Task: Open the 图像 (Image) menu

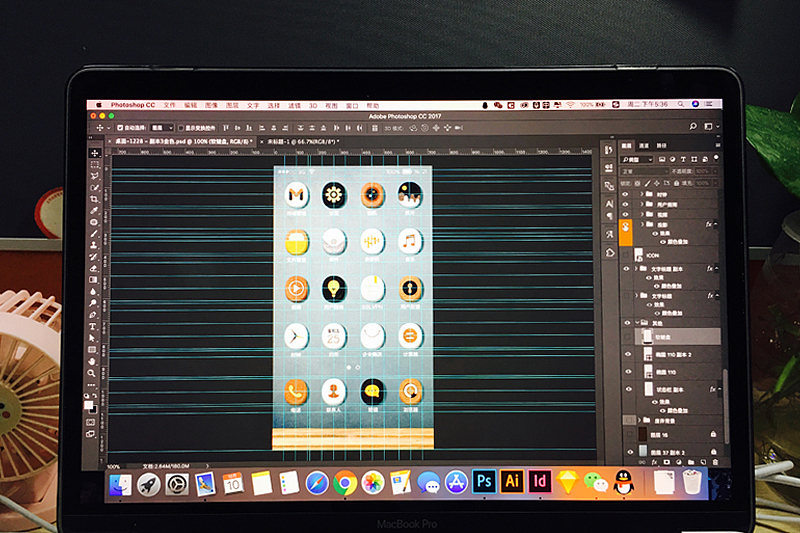Action: tap(211, 105)
